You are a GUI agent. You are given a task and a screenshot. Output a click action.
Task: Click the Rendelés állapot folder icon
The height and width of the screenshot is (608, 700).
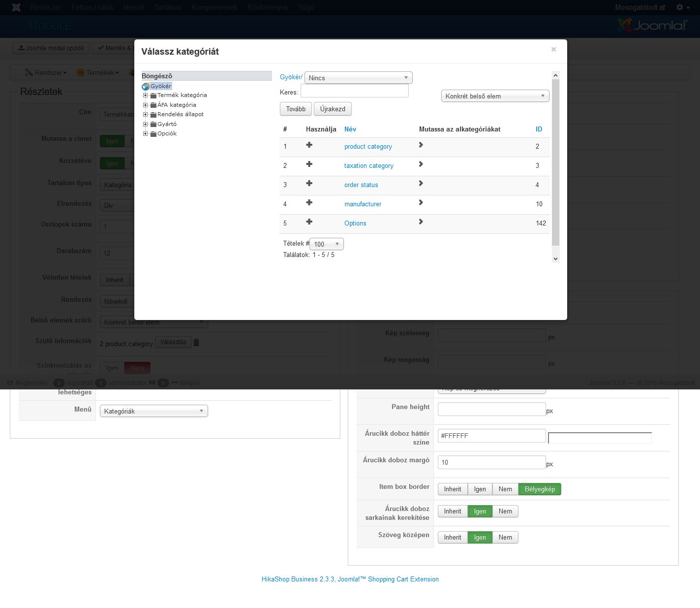[153, 115]
